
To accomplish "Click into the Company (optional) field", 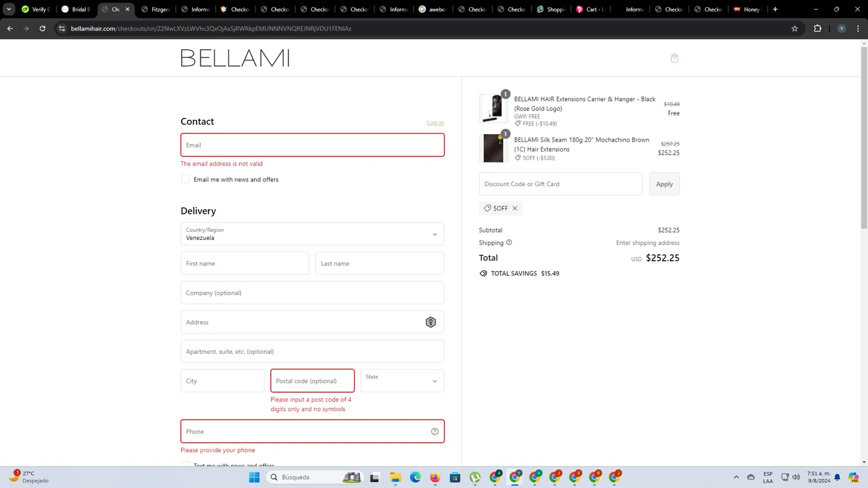I will point(312,293).
